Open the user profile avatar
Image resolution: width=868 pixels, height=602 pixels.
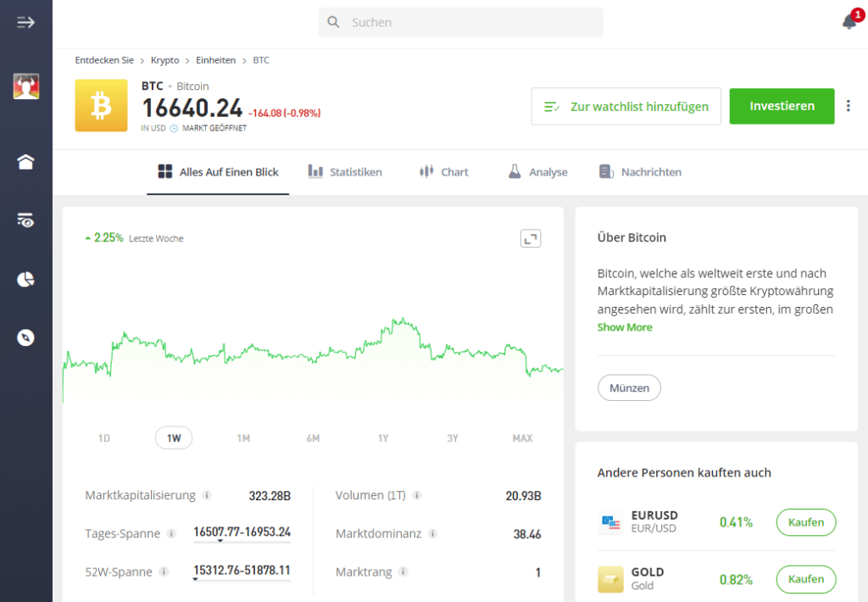click(x=26, y=86)
